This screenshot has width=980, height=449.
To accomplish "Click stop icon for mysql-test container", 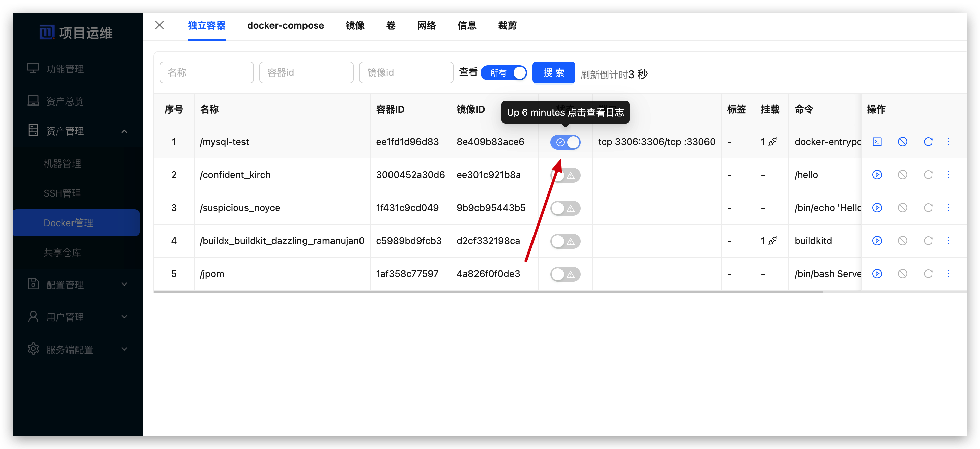I will tap(902, 142).
